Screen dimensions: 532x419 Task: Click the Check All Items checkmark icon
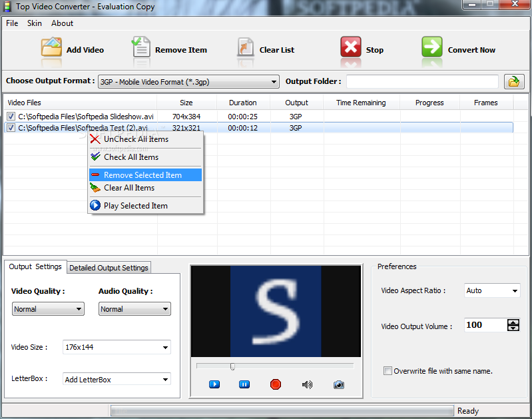pos(95,157)
